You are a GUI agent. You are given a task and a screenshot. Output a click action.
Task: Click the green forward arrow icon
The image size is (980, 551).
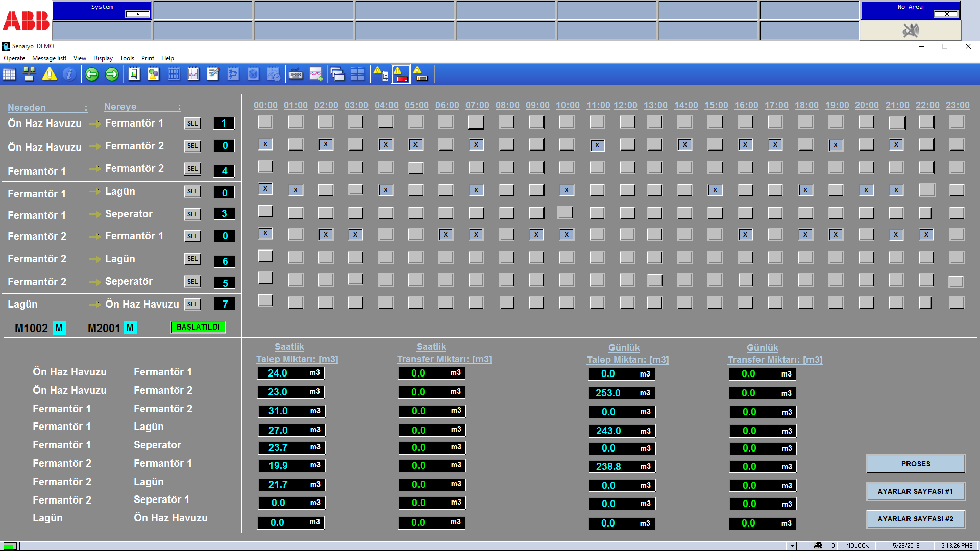pos(111,74)
